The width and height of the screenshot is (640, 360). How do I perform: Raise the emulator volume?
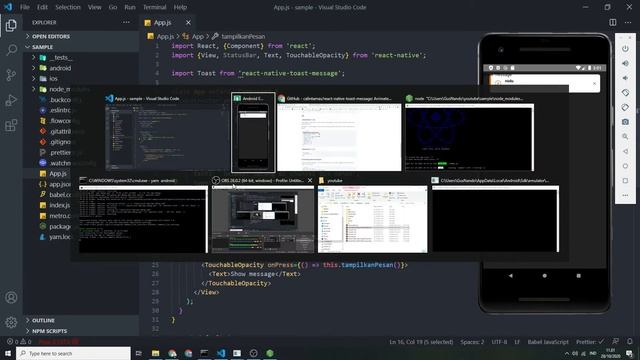(625, 63)
